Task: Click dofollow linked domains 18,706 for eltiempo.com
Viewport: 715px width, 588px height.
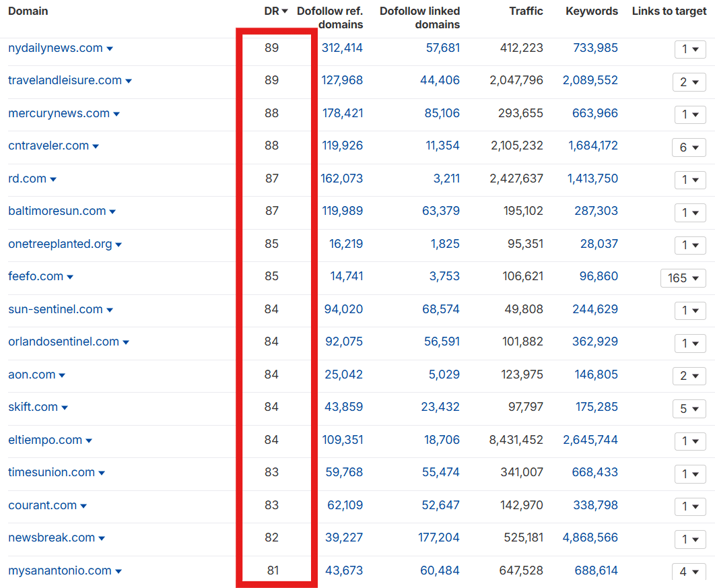Action: coord(442,440)
